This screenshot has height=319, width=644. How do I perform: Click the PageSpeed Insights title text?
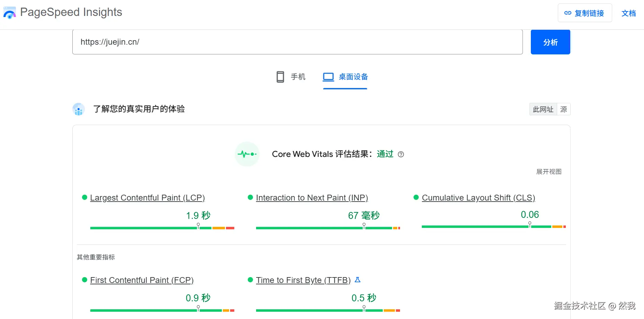pyautogui.click(x=71, y=12)
